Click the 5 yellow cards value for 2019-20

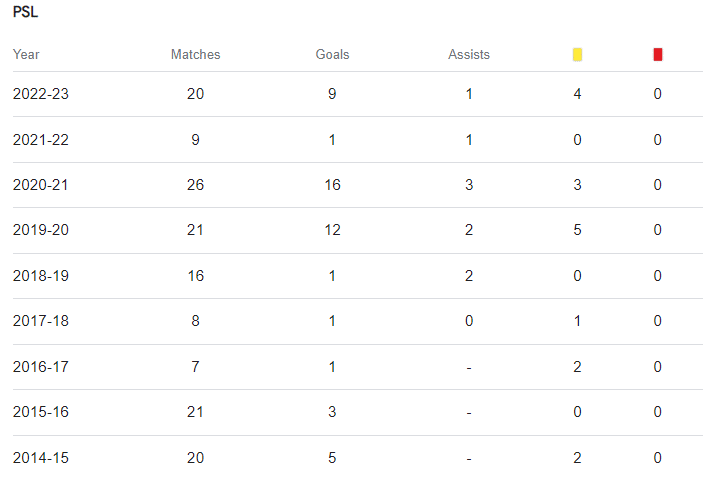577,230
